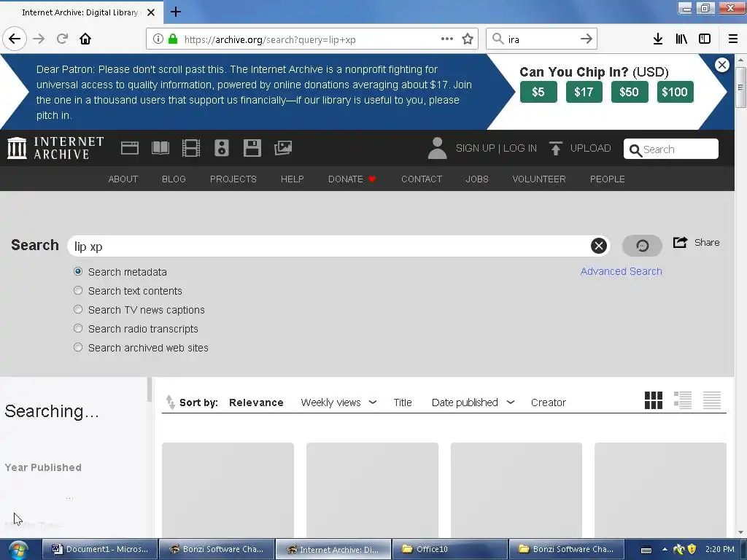Sort results by Creator
Image resolution: width=747 pixels, height=560 pixels.
click(549, 402)
